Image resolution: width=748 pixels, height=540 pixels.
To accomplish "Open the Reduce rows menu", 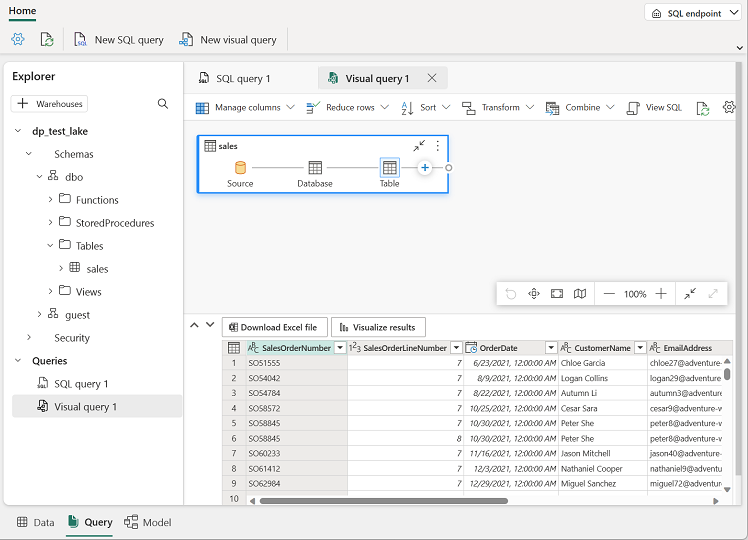I will coord(347,108).
